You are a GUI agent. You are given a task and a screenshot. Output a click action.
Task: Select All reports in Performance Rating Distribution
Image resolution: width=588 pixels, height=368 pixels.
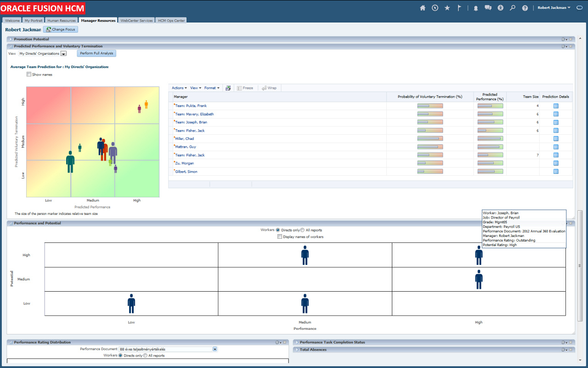[145, 356]
